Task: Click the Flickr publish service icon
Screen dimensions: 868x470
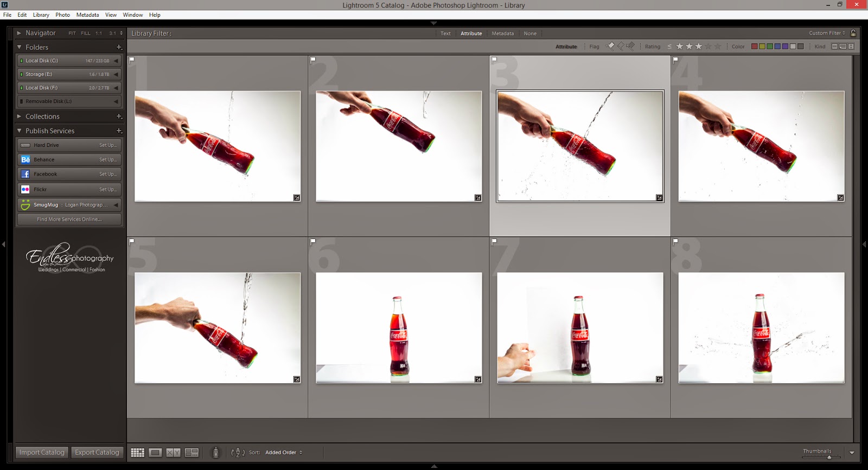Action: click(25, 189)
